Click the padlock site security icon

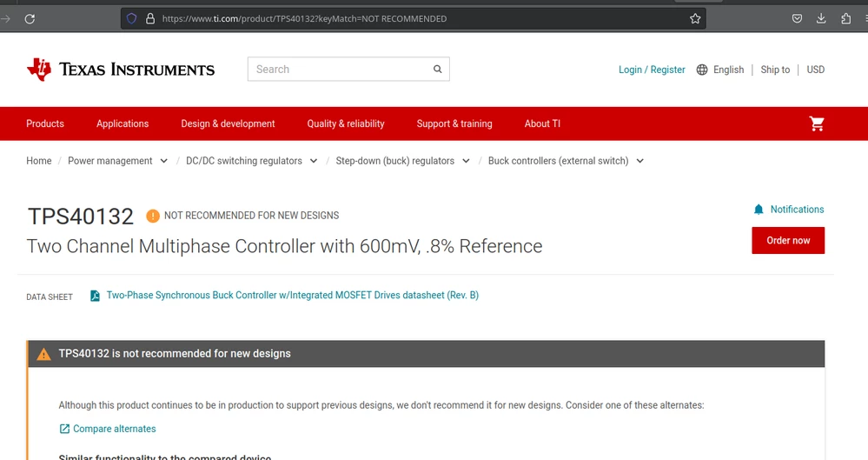coord(150,18)
